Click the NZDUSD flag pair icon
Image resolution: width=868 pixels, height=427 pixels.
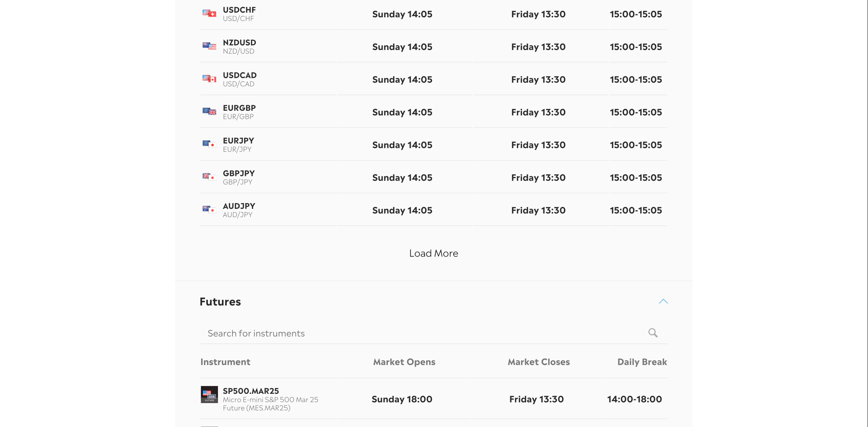point(209,46)
